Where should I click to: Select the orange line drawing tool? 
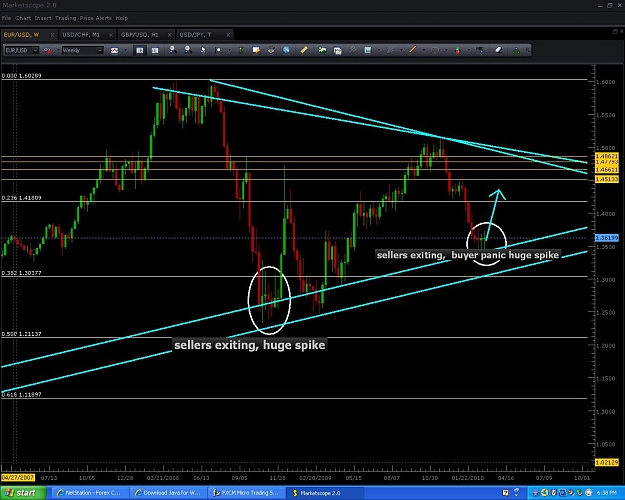(x=413, y=49)
